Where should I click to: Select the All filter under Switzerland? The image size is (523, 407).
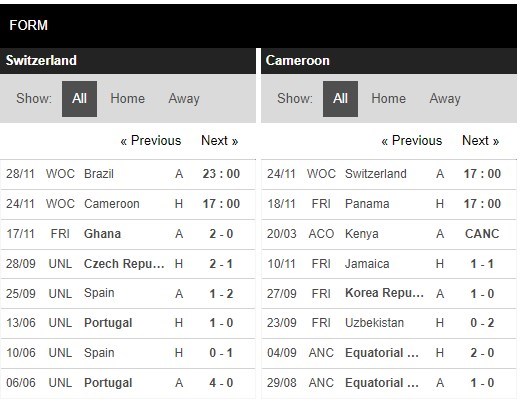(x=79, y=99)
